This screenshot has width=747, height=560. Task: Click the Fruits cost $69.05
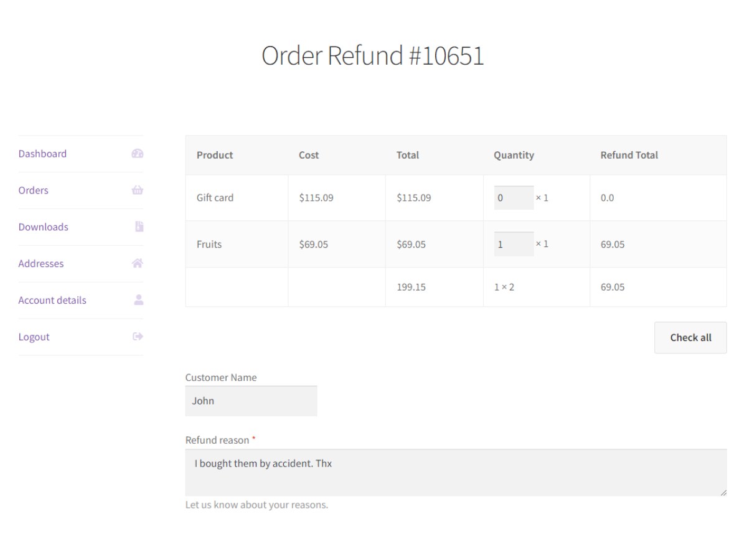tap(314, 244)
